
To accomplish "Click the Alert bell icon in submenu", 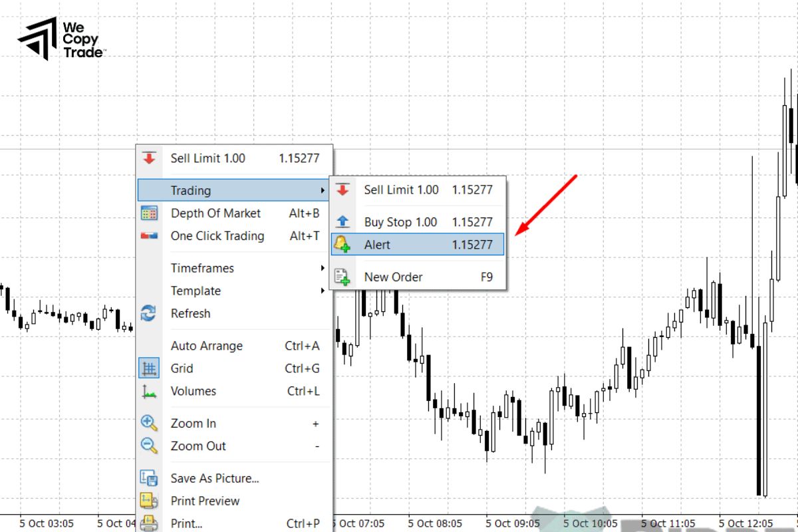I will pos(342,245).
